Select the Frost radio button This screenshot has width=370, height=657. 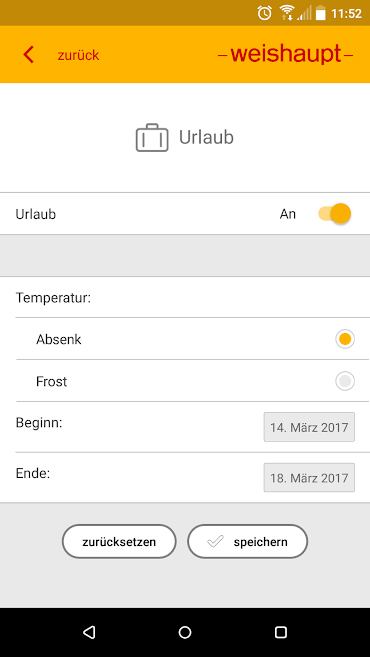coord(345,381)
